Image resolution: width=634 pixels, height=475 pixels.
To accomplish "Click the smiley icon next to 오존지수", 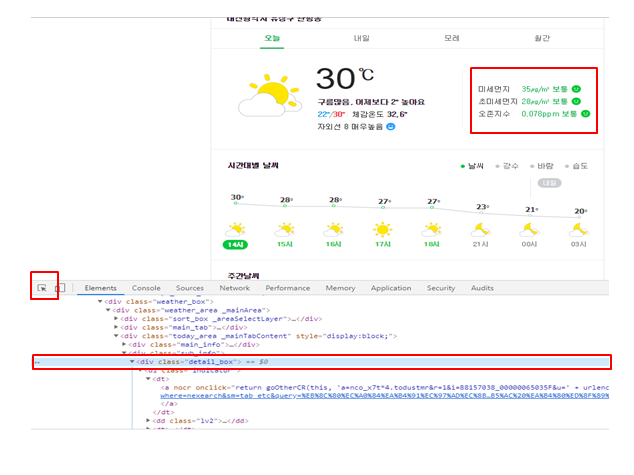I will click(585, 114).
